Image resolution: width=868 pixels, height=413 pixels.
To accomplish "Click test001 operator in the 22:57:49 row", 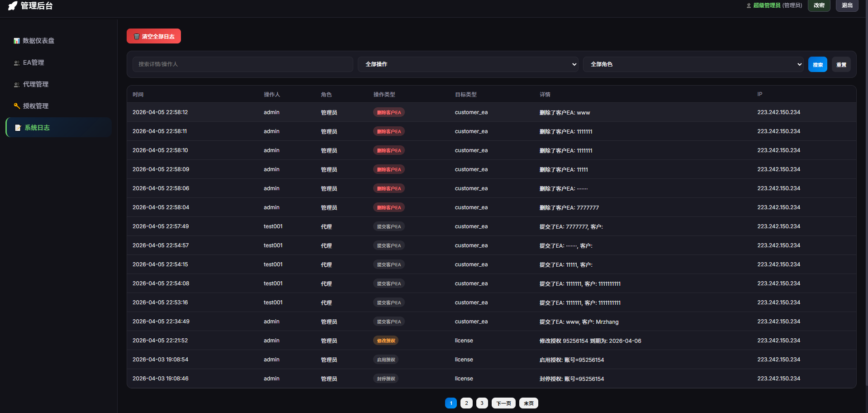I will [273, 226].
